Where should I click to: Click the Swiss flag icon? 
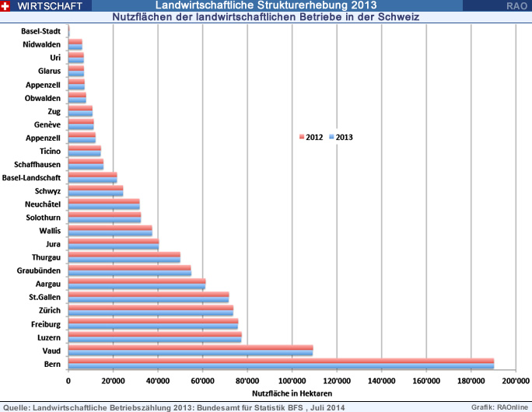point(6,5)
